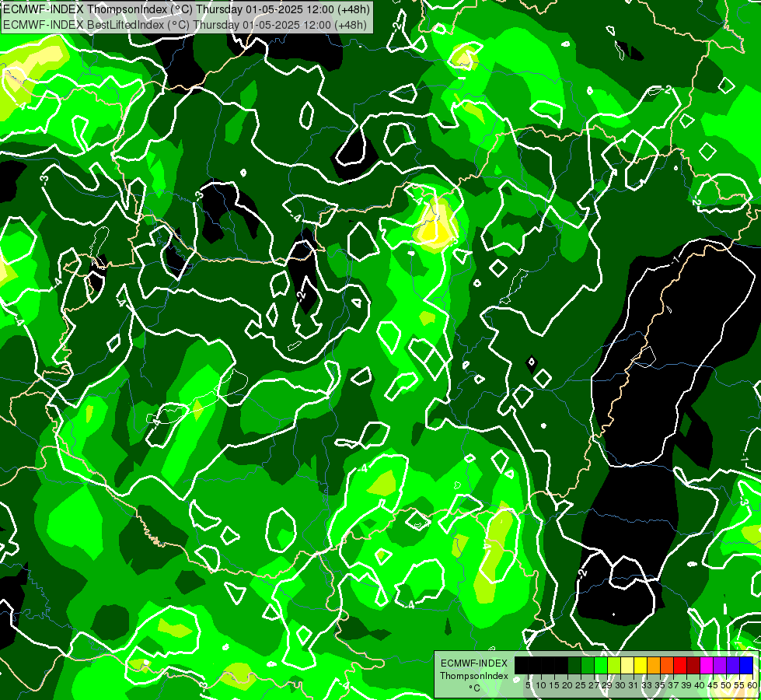Pick the violet 50–55 legend swatch
761x700 pixels.
pos(733,666)
